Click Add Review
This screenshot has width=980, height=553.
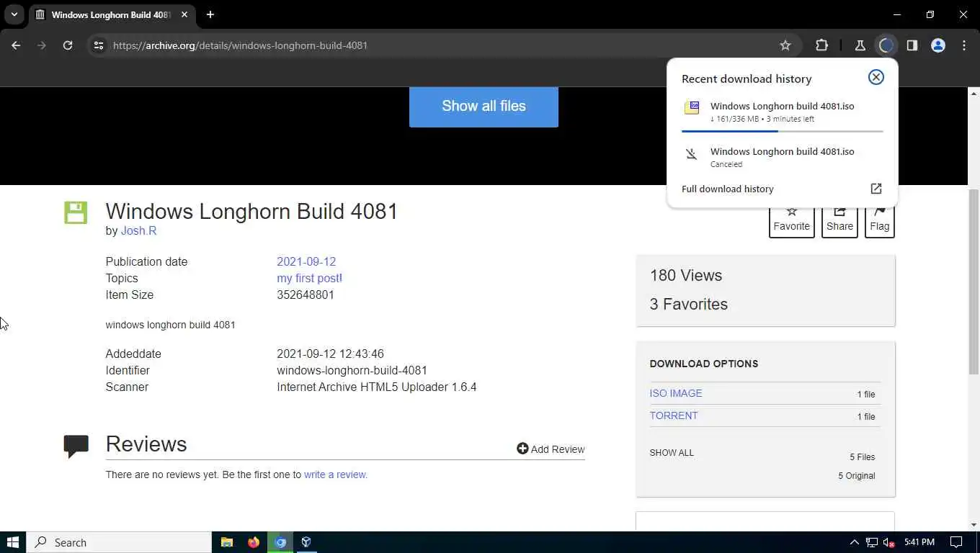point(551,449)
